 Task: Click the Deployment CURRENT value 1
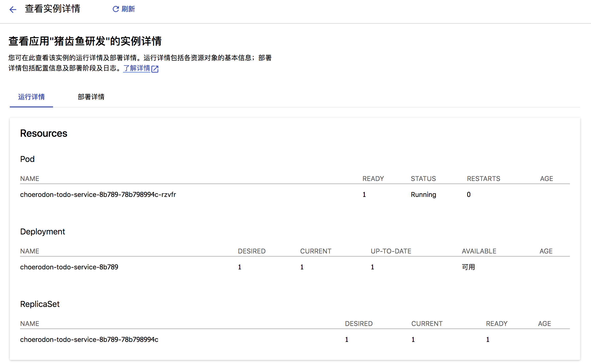pyautogui.click(x=302, y=267)
